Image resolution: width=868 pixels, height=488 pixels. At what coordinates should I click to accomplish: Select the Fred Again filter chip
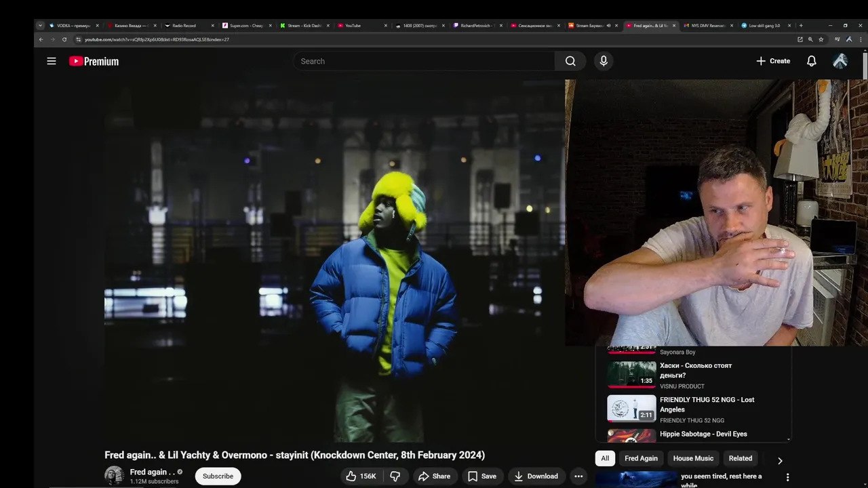641,458
